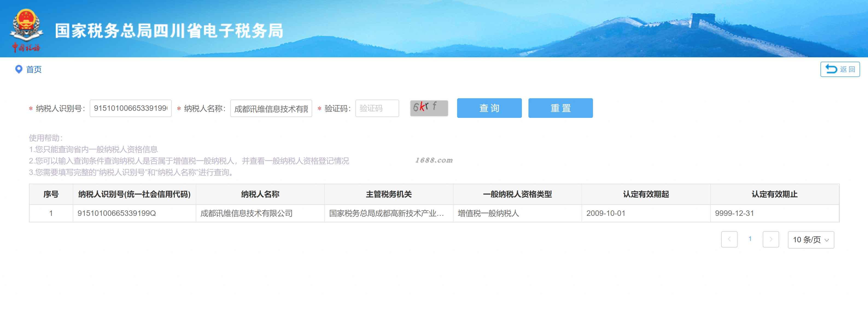The width and height of the screenshot is (868, 319).
Task: Click the 首页 breadcrumb link
Action: click(34, 70)
